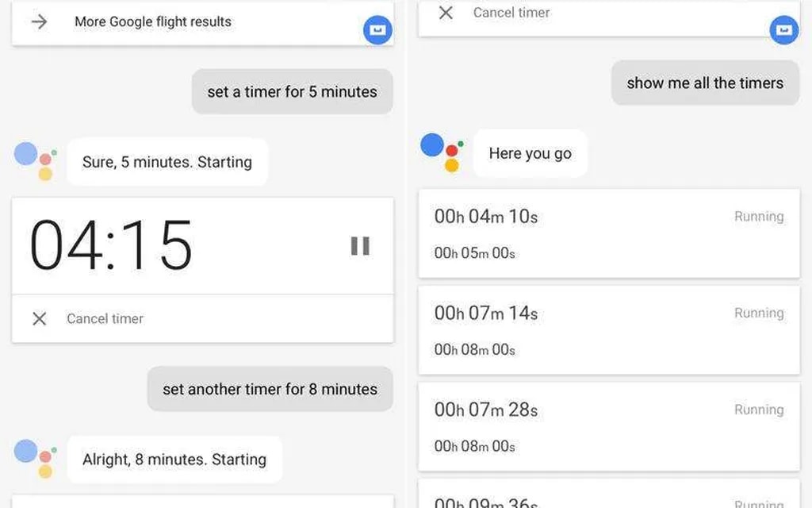Tap the Google Assistant logo beside Sure, 5 minutes

pos(36,160)
